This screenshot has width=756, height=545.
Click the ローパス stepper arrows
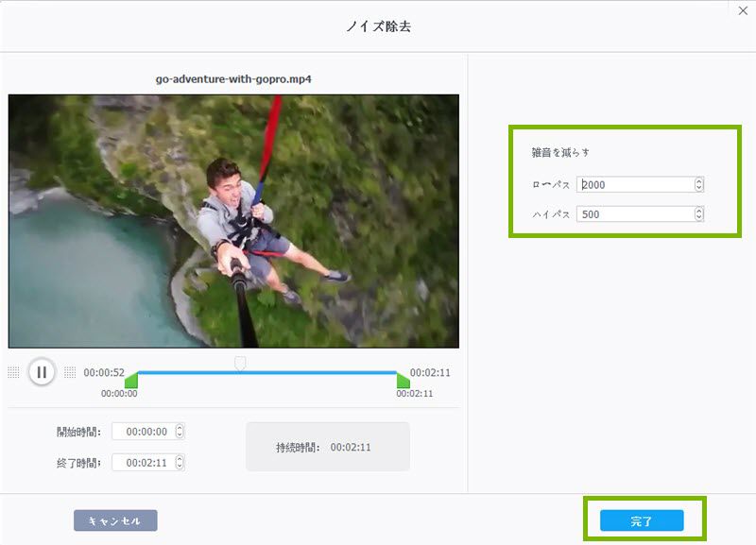coord(698,185)
